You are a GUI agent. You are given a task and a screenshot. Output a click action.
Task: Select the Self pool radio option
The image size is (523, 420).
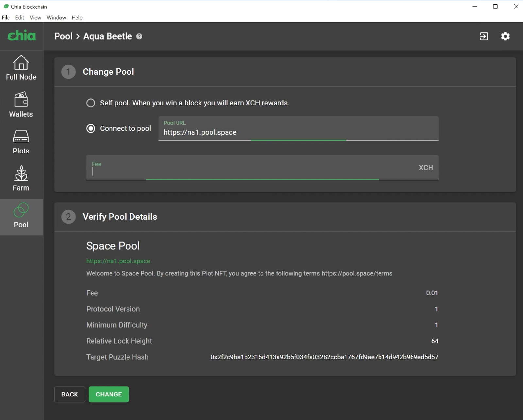click(91, 103)
